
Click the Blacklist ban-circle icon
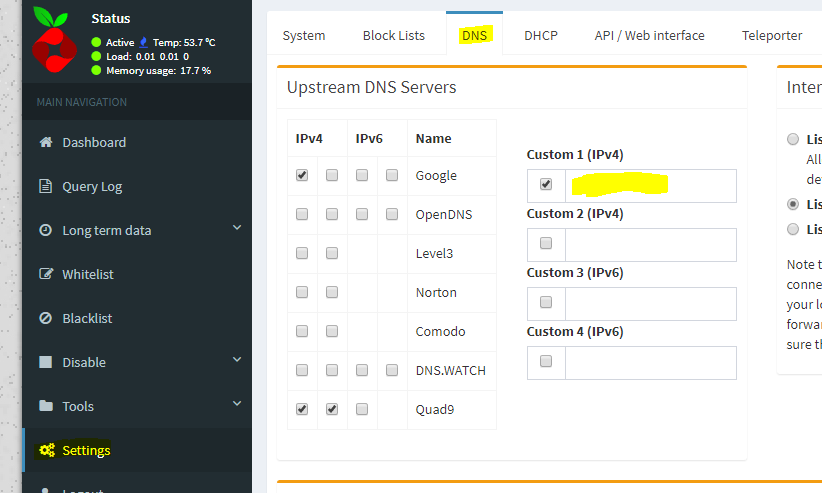click(46, 318)
